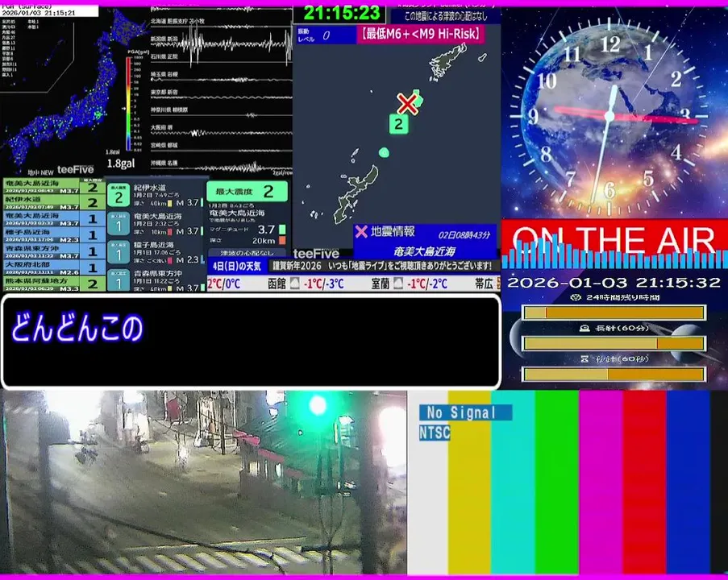Click the scrolling 謹賀新年2026 ticker message
The height and width of the screenshot is (580, 728).
(x=381, y=266)
